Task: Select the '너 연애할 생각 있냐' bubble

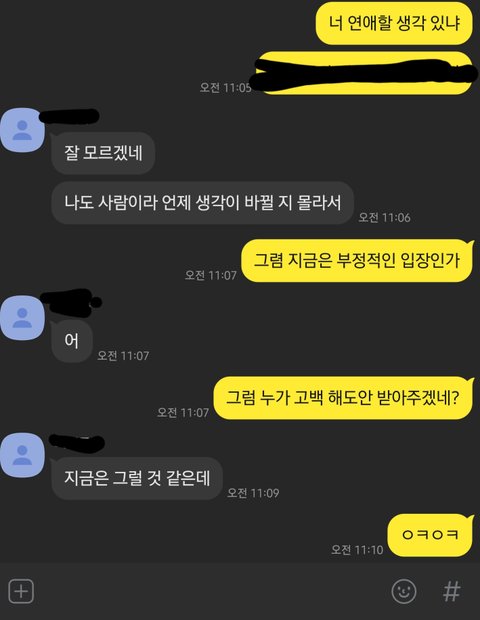Action: [394, 23]
